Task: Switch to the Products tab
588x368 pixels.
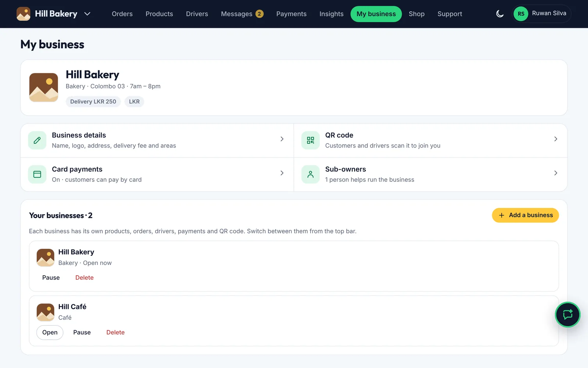Action: (159, 14)
